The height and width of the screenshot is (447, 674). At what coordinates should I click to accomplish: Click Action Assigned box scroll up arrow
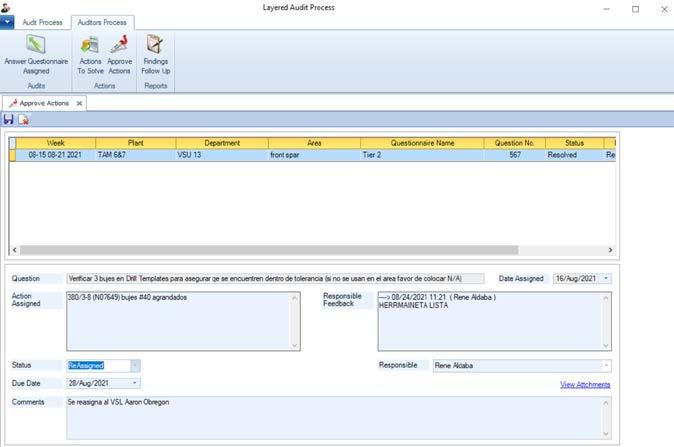(295, 298)
